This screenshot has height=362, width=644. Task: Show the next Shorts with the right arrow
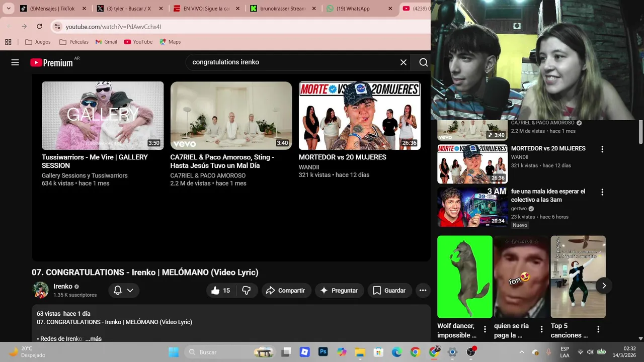point(604,286)
